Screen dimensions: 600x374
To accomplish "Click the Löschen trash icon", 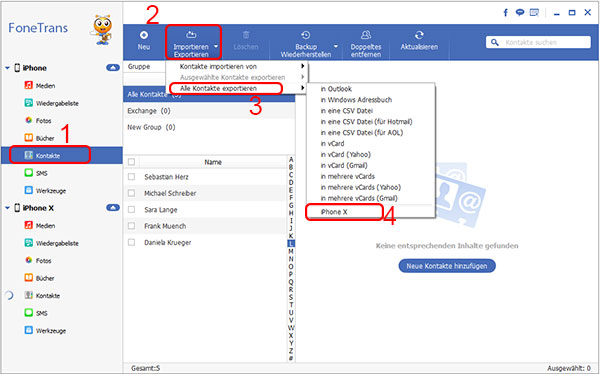I will pyautogui.click(x=246, y=35).
